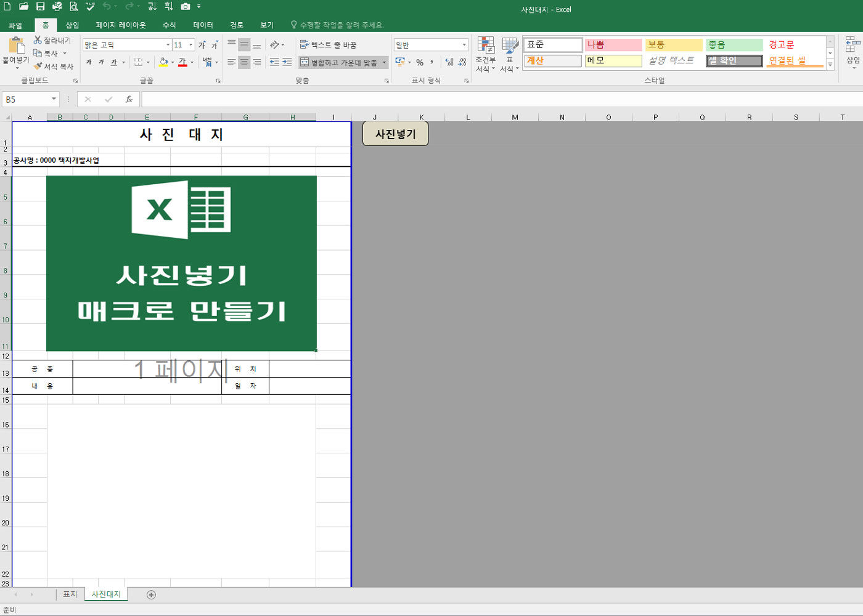This screenshot has height=616, width=863.
Task: Click the insert function fx icon
Action: point(129,99)
